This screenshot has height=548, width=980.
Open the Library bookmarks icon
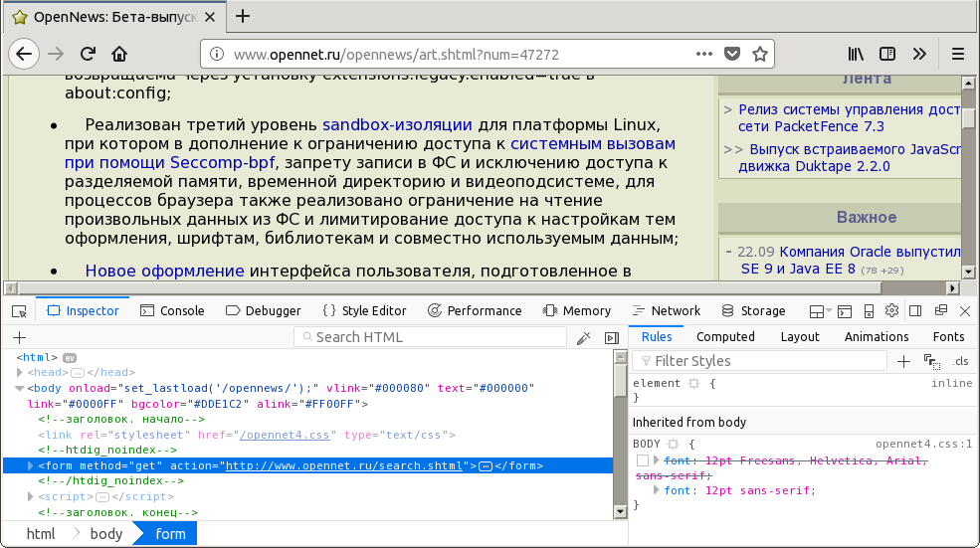856,55
